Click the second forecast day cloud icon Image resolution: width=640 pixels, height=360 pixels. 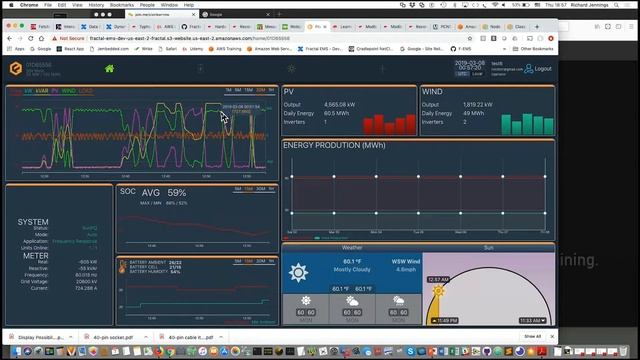click(x=352, y=301)
